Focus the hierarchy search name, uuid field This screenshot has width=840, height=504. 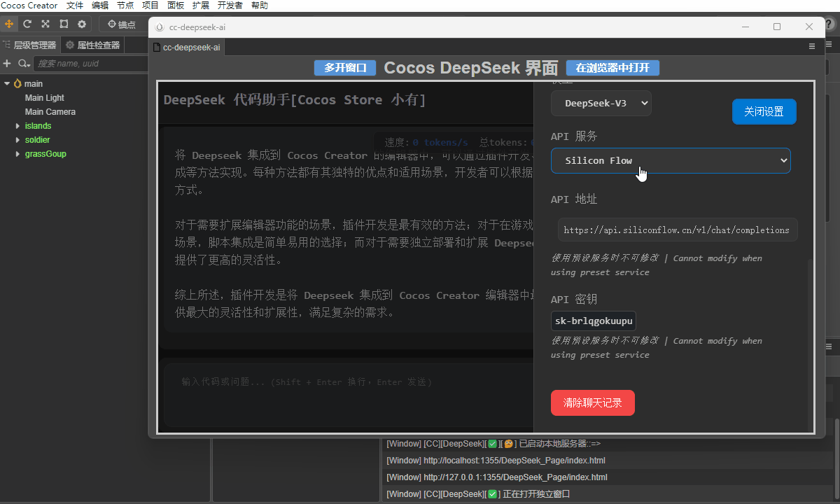[x=91, y=64]
